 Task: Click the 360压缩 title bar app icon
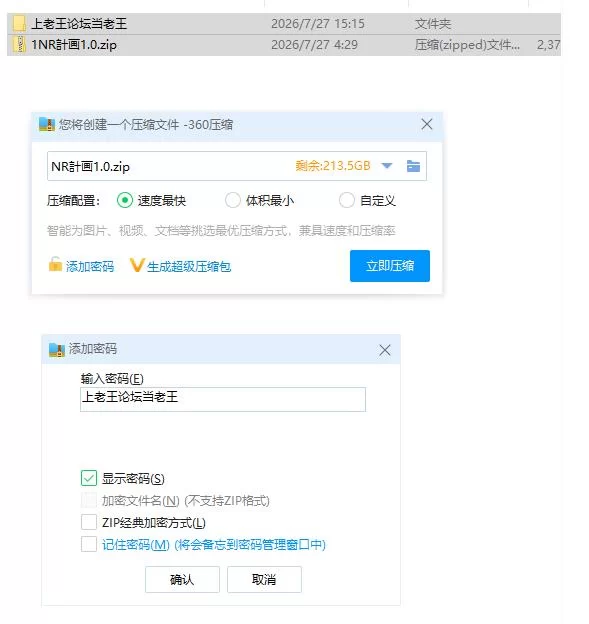[47, 125]
